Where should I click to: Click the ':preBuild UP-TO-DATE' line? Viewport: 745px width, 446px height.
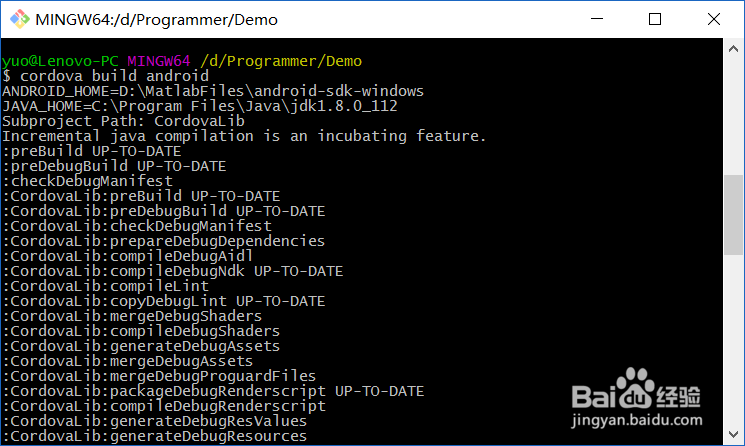point(92,151)
